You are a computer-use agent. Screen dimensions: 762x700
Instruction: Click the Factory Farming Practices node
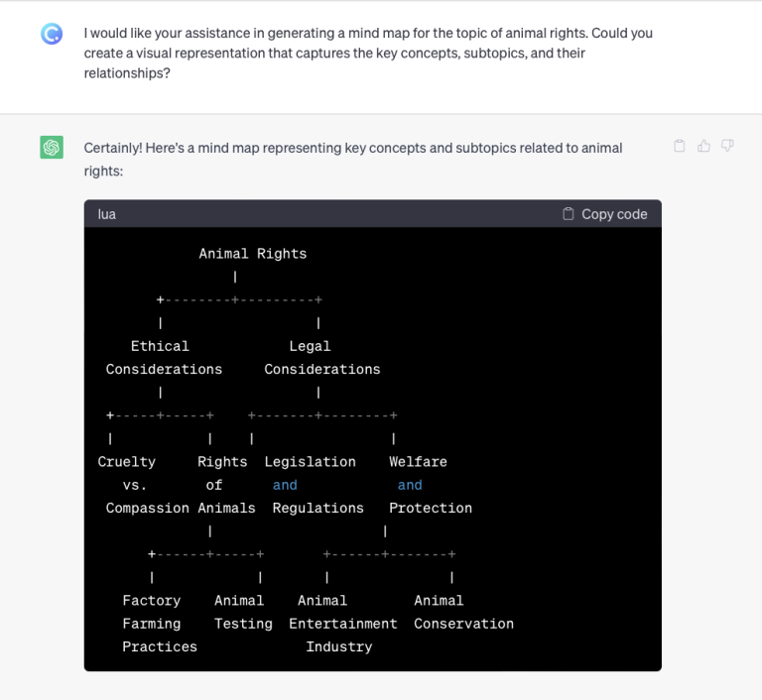coord(156,624)
